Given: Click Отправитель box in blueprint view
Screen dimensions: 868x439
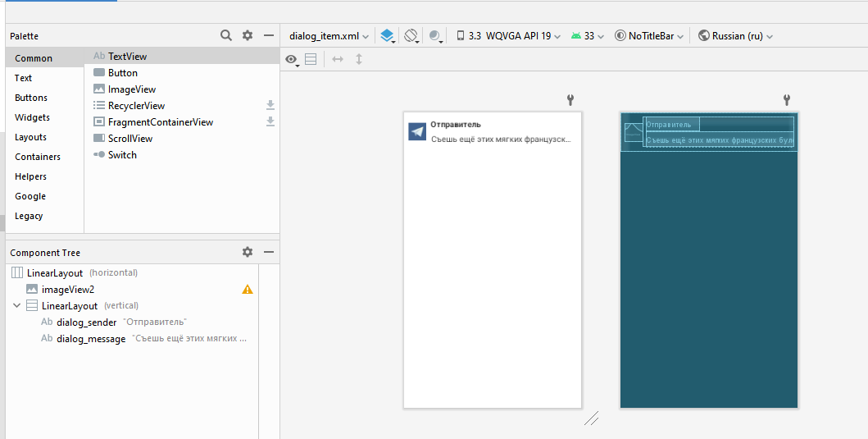Looking at the screenshot, I should 672,124.
